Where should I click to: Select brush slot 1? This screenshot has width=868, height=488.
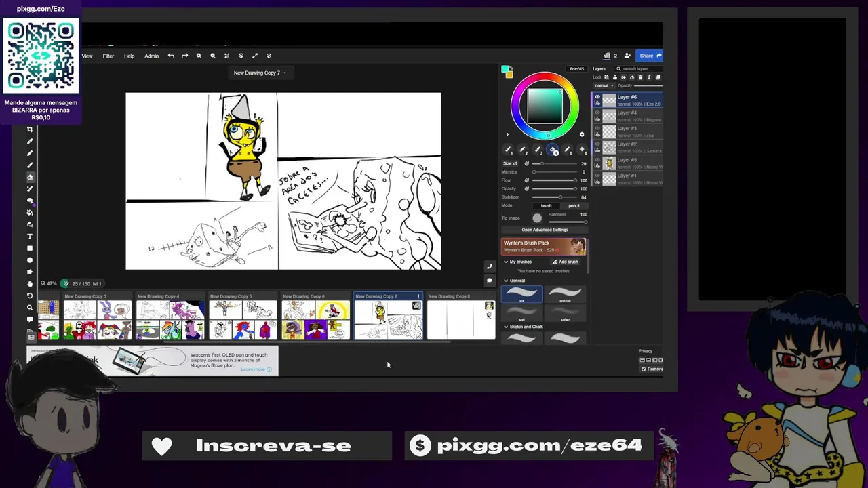508,150
